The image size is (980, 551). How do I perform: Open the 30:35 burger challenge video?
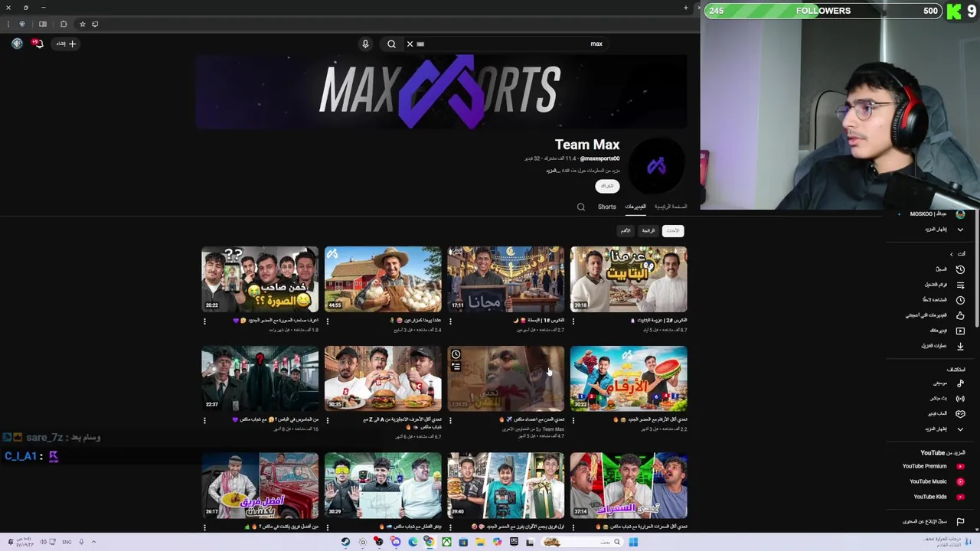point(383,379)
